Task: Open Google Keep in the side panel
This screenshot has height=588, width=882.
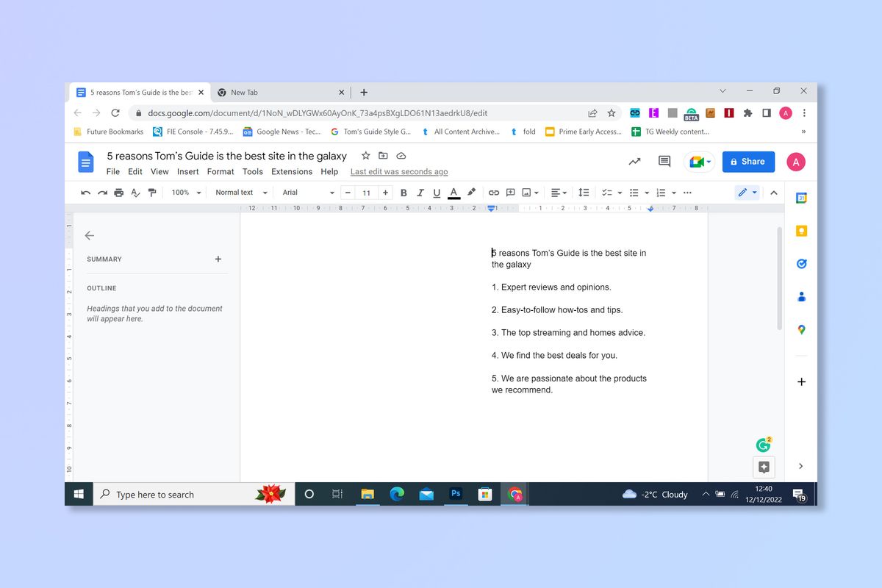Action: point(801,230)
